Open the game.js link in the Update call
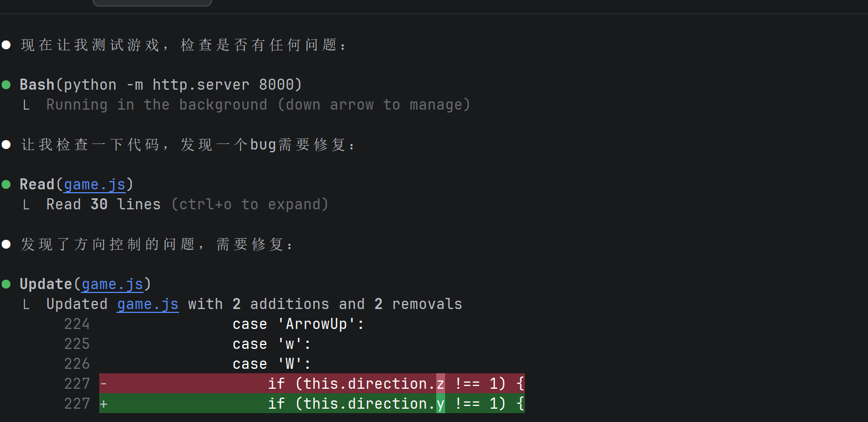 point(113,284)
